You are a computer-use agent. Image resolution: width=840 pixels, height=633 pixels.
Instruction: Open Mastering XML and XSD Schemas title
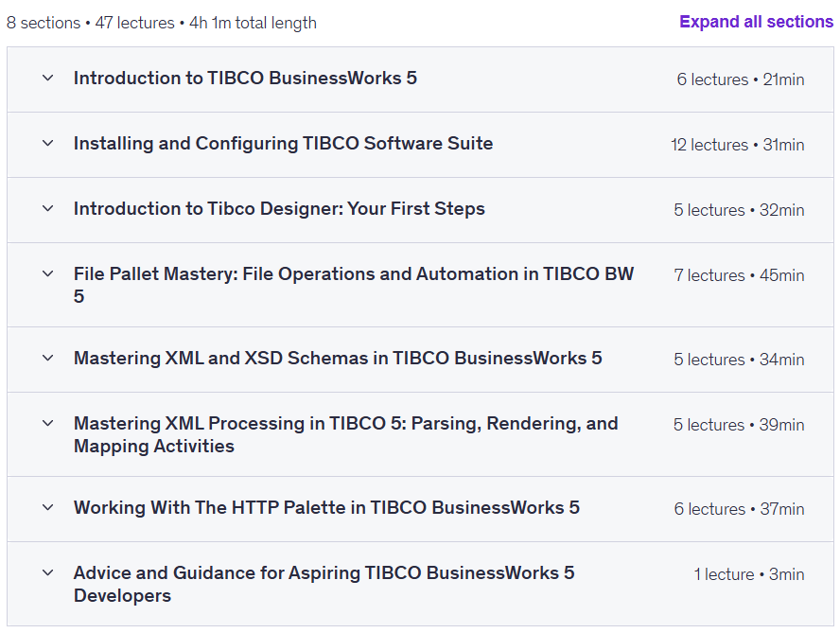tap(338, 359)
